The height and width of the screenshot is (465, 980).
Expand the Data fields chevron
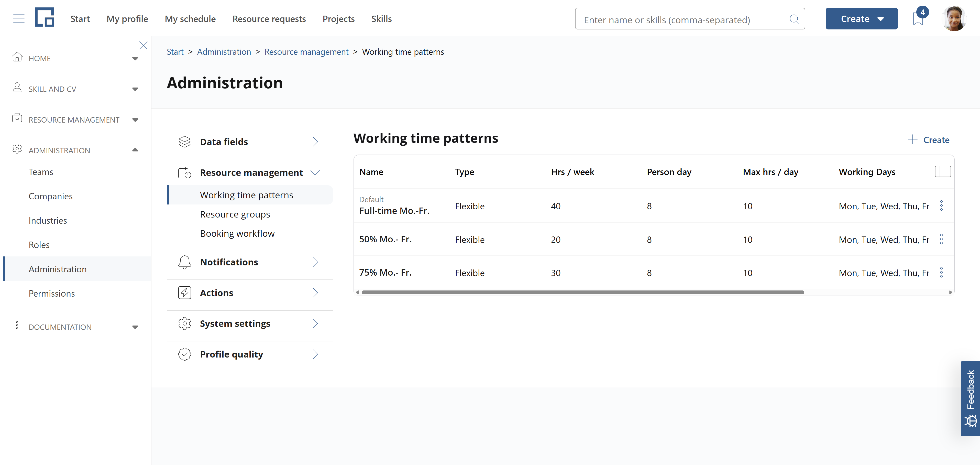tap(315, 142)
